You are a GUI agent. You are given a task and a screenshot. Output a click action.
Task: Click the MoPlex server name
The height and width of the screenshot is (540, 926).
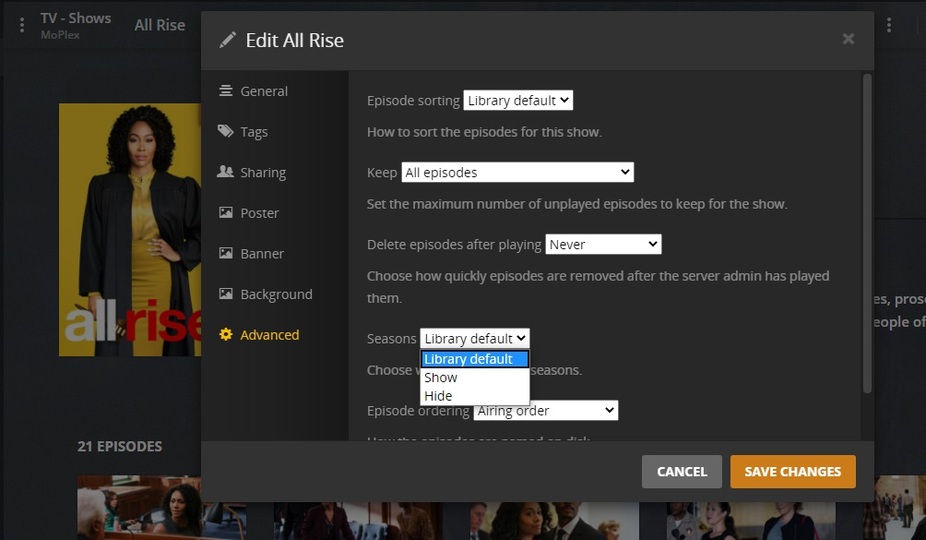pyautogui.click(x=60, y=35)
